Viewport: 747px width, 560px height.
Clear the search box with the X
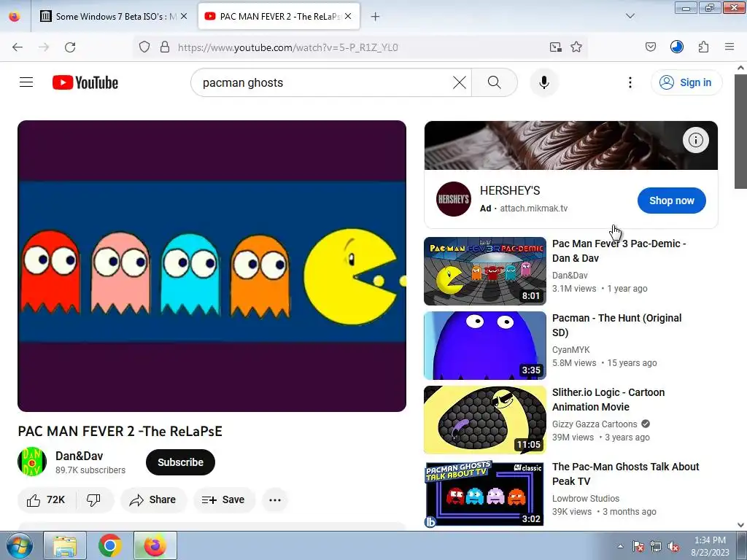[x=460, y=82]
